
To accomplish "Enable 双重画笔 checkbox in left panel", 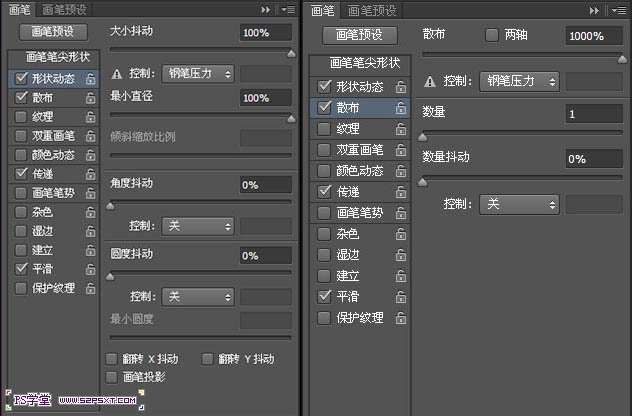I will (21, 136).
